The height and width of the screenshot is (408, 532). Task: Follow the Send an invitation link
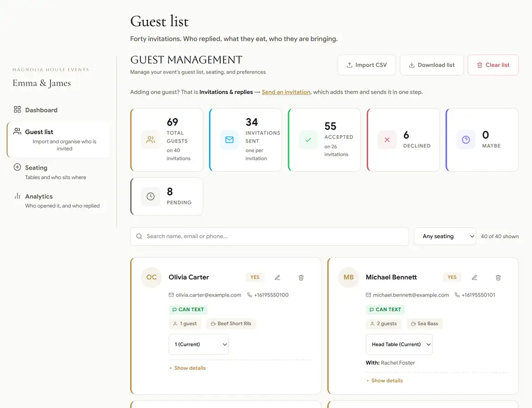pyautogui.click(x=286, y=92)
